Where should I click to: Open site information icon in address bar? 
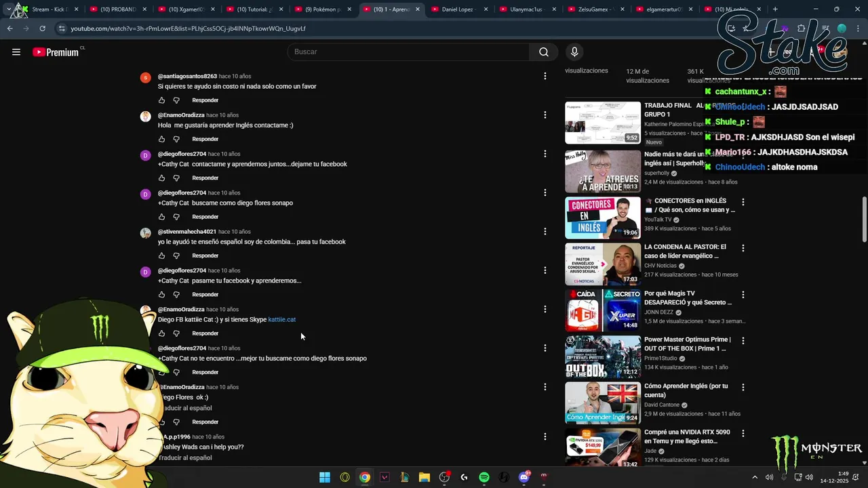pos(62,28)
